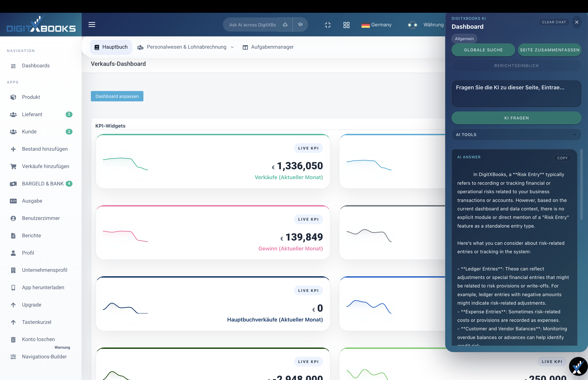Open the Währung currency dropdown
Screen dimensions: 588x380
[434, 25]
